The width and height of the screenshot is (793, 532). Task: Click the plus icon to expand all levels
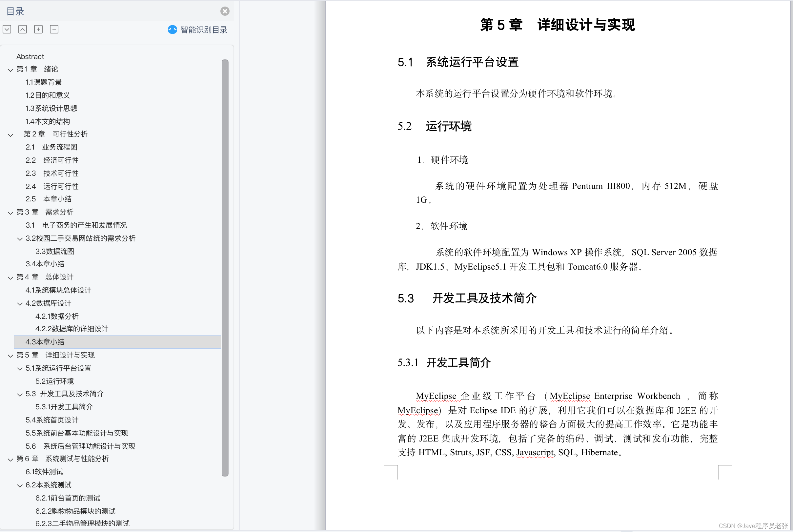pos(38,29)
